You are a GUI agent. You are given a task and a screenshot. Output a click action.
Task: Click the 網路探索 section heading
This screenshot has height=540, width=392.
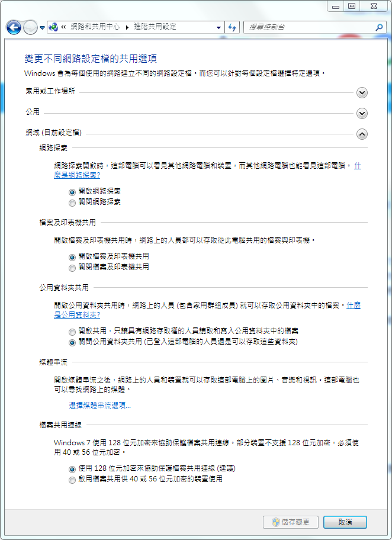(x=53, y=148)
